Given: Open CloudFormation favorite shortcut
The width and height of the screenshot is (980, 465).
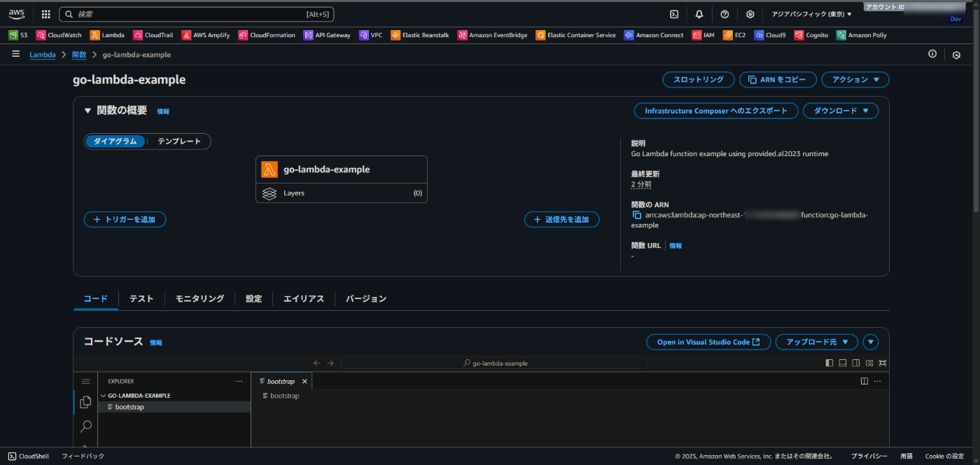Looking at the screenshot, I should [267, 35].
